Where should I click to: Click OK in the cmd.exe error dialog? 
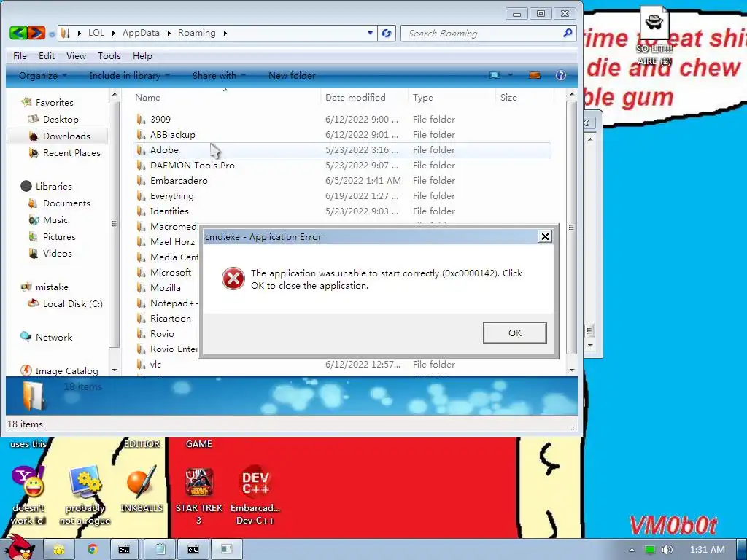click(514, 332)
